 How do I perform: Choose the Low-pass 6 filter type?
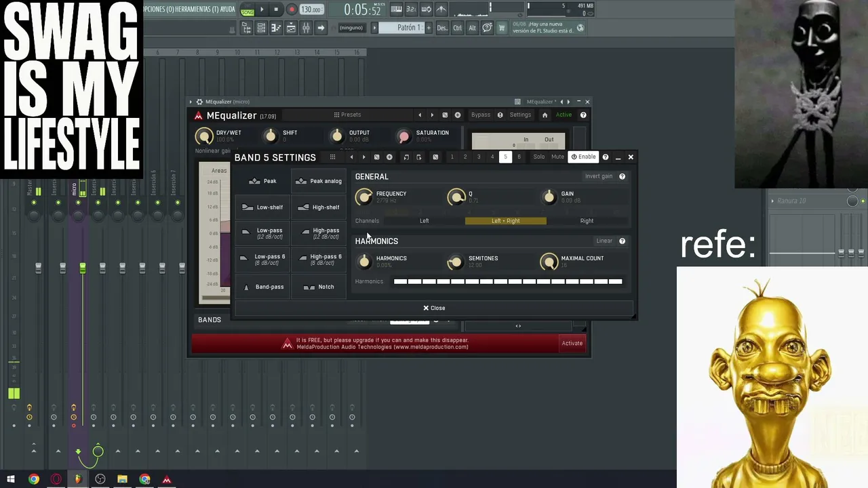[x=263, y=260]
